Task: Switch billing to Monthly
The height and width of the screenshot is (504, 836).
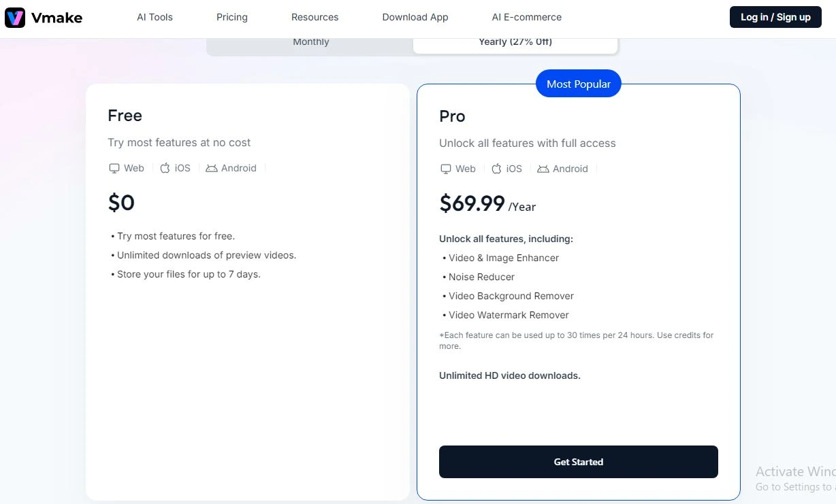Action: tap(310, 42)
